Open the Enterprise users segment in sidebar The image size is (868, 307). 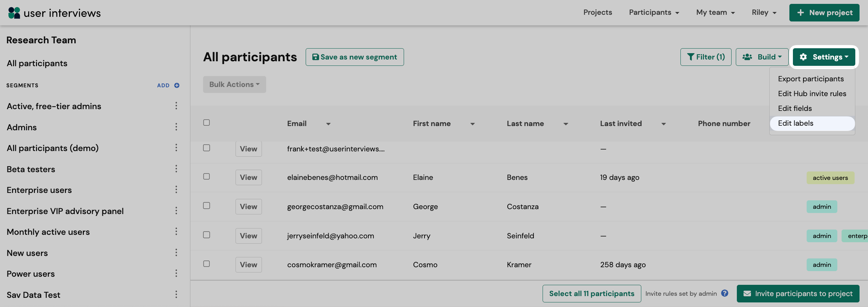click(39, 190)
